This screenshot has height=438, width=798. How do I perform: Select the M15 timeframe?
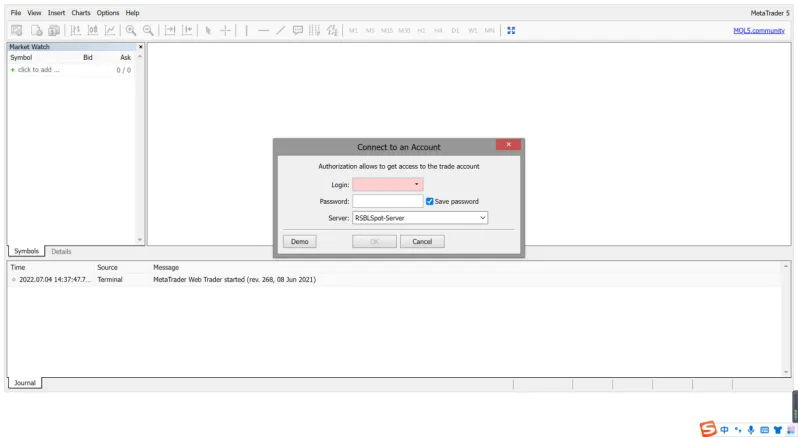click(387, 31)
